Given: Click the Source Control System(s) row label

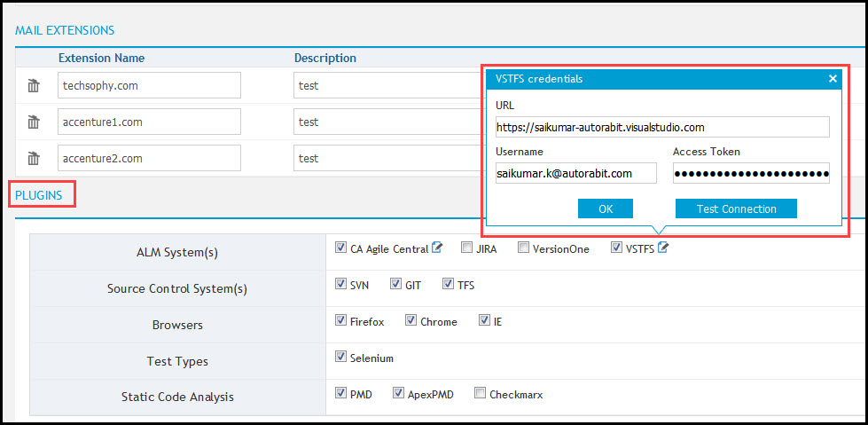Looking at the screenshot, I should (x=177, y=288).
